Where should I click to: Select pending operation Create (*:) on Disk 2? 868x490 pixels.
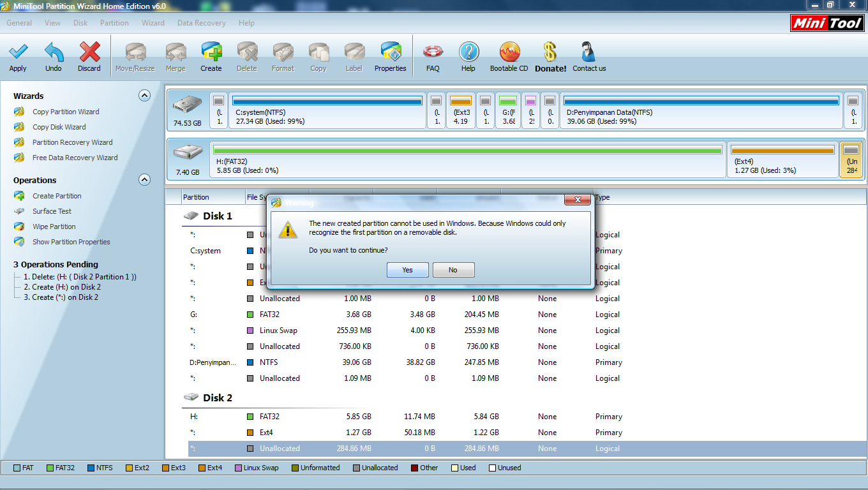61,297
